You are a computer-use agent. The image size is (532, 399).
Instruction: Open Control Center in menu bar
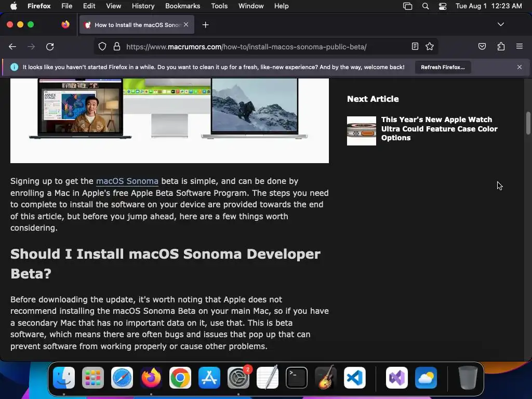pos(443,6)
